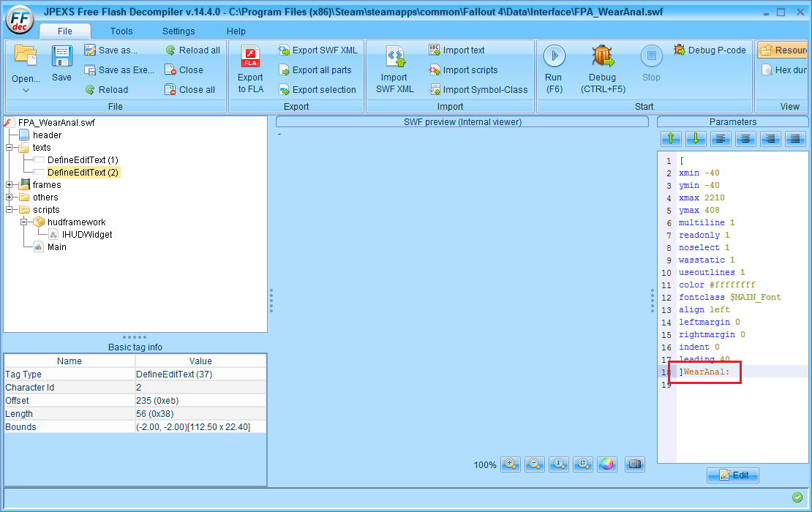Click Import text
This screenshot has height=512, width=812.
[456, 50]
